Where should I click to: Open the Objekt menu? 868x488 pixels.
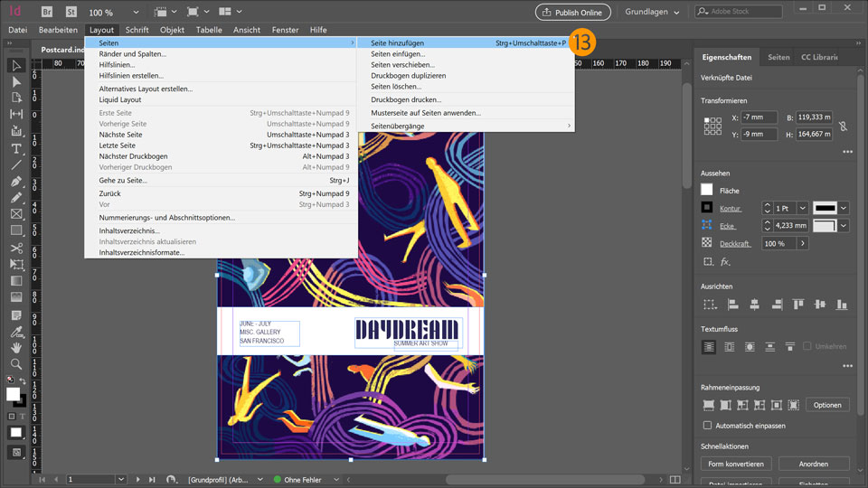(172, 30)
